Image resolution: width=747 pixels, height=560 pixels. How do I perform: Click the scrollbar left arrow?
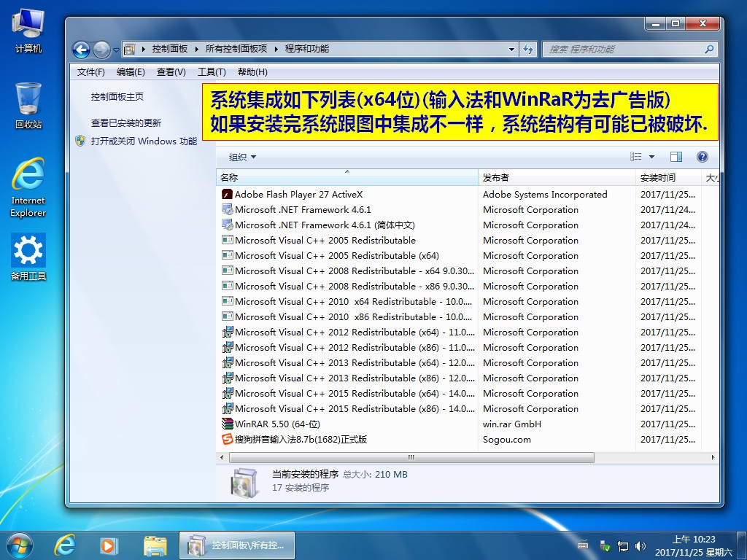pyautogui.click(x=222, y=457)
